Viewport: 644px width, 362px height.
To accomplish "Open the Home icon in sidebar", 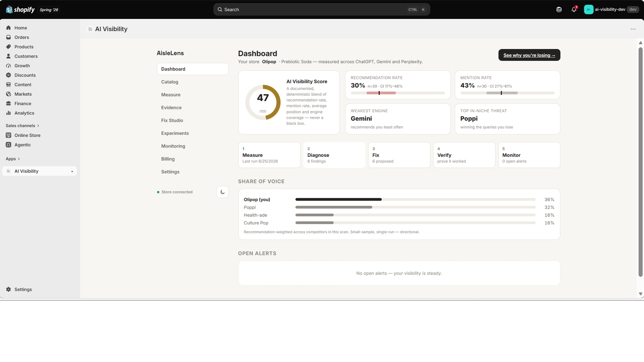I will [x=8, y=28].
